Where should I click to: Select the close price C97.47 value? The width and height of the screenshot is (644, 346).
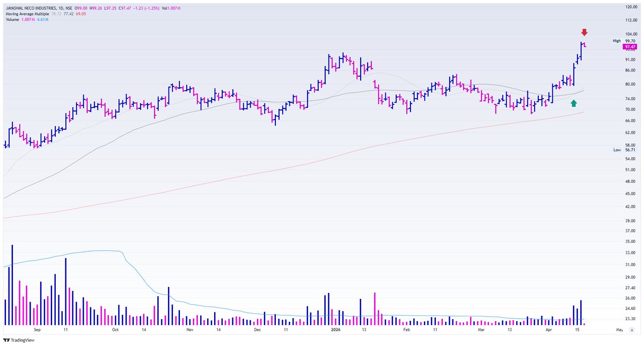pos(125,8)
